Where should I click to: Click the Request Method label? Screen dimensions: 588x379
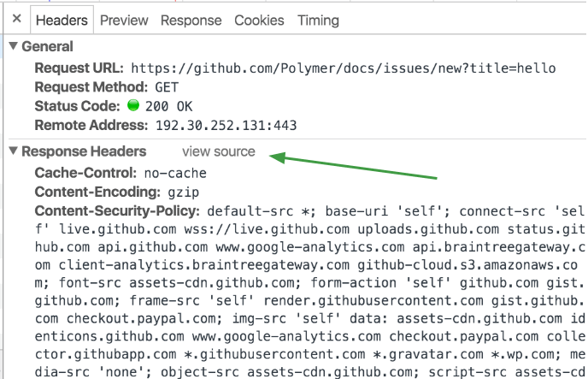click(x=91, y=86)
